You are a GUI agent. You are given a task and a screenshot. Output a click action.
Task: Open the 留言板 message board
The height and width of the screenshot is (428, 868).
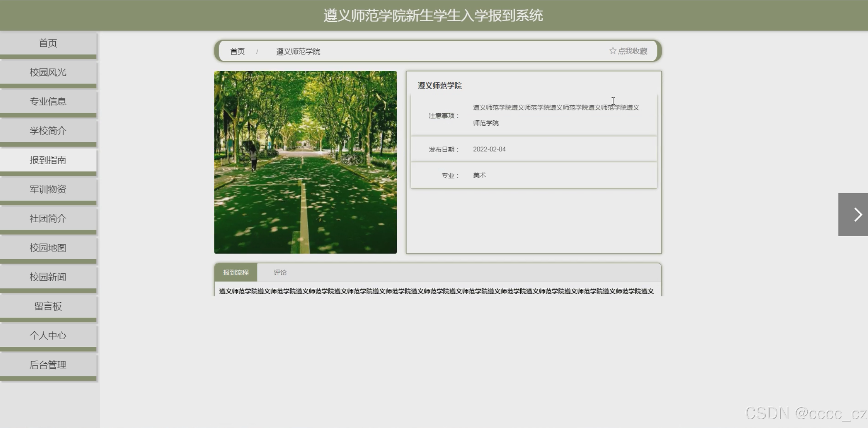[x=48, y=306]
